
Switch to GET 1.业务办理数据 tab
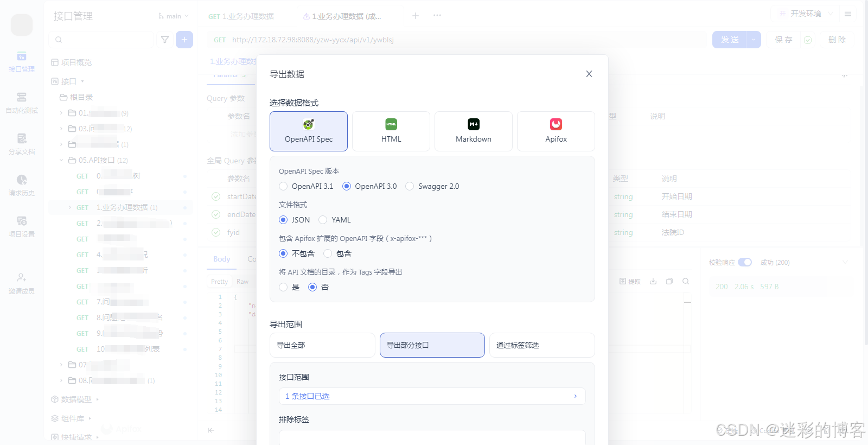pyautogui.click(x=241, y=16)
